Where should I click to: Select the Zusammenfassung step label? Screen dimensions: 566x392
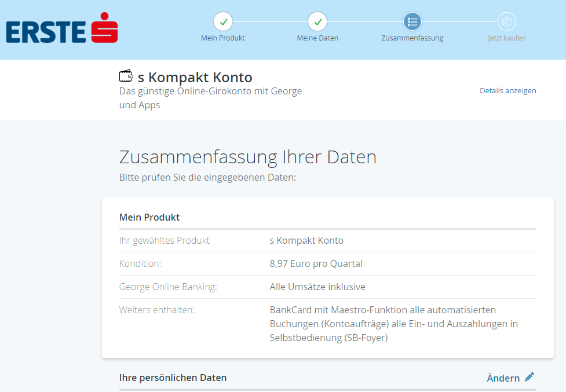[412, 38]
